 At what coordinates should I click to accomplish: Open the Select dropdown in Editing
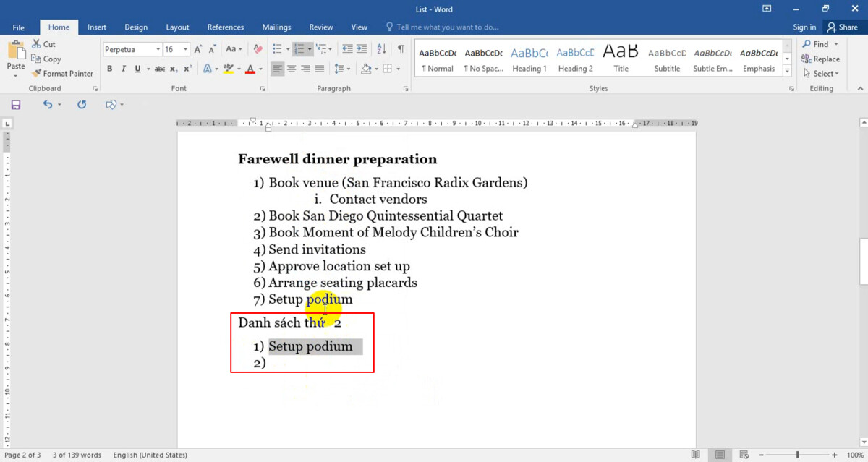[x=820, y=73]
